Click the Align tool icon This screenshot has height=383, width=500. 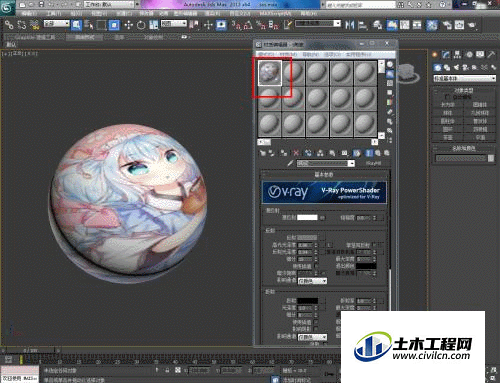point(363,25)
